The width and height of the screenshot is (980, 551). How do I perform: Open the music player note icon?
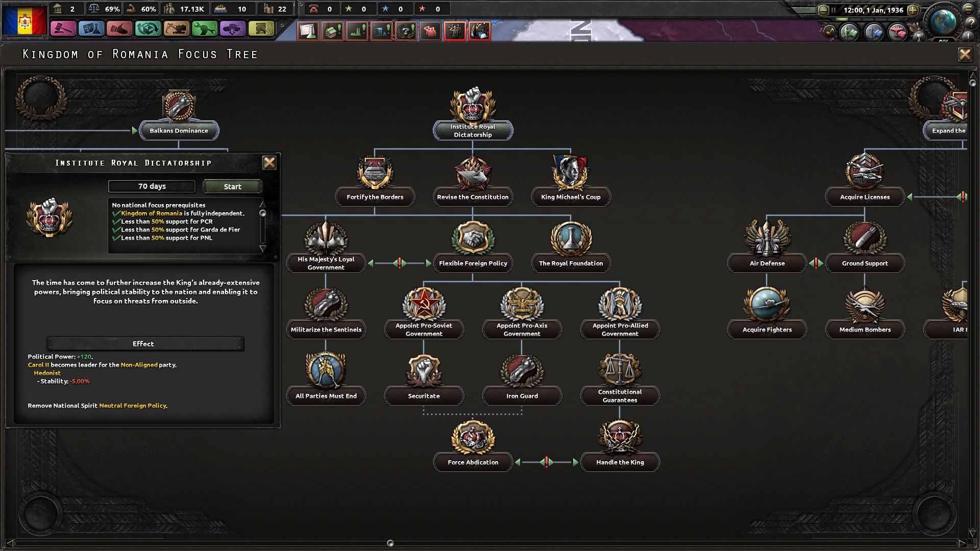tap(829, 32)
